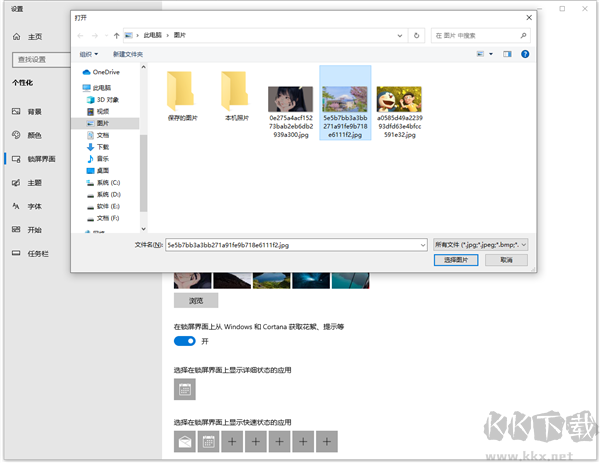
Task: Toggle the preview pane icon
Action: click(507, 54)
